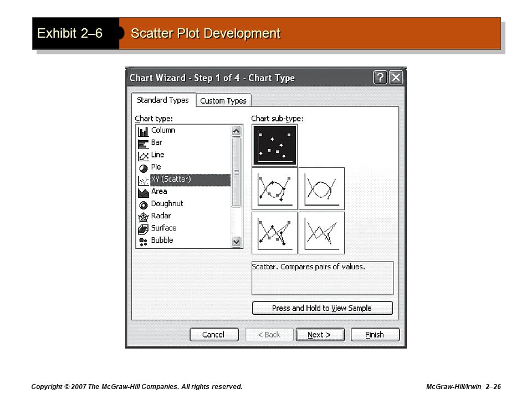Switch to the Custom Types tab
This screenshot has height=399, width=532.
(223, 101)
